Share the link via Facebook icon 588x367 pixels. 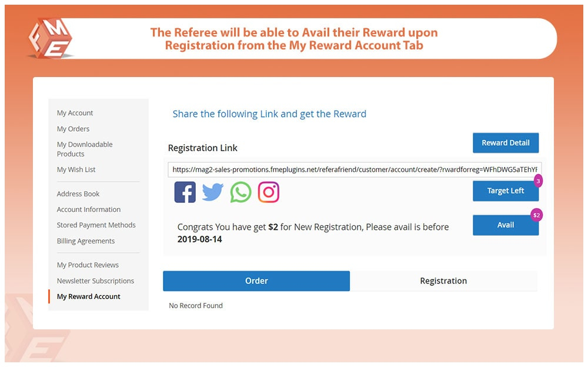coord(185,192)
